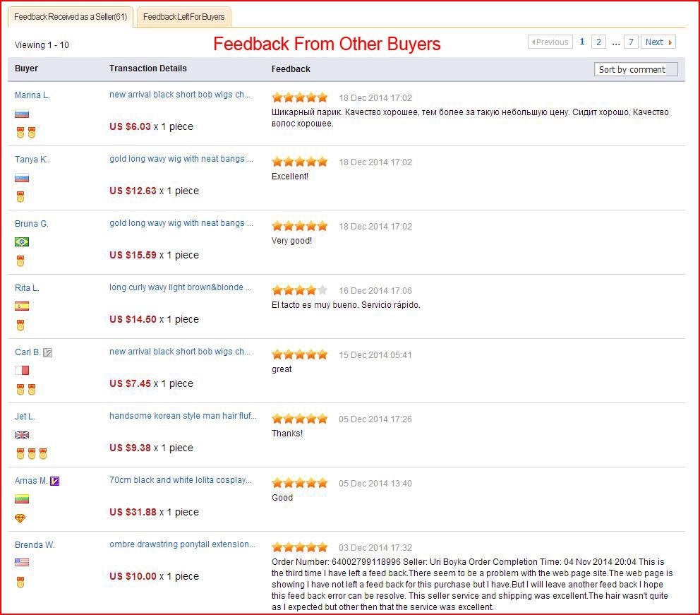
Task: Click the purple icon beside Arnas M.
Action: 54,481
